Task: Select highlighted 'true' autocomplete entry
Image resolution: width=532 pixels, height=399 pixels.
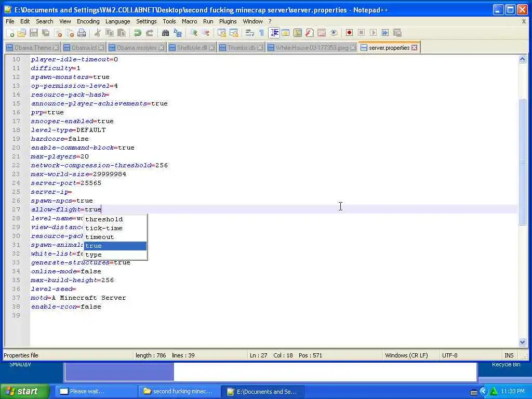Action: tap(115, 246)
